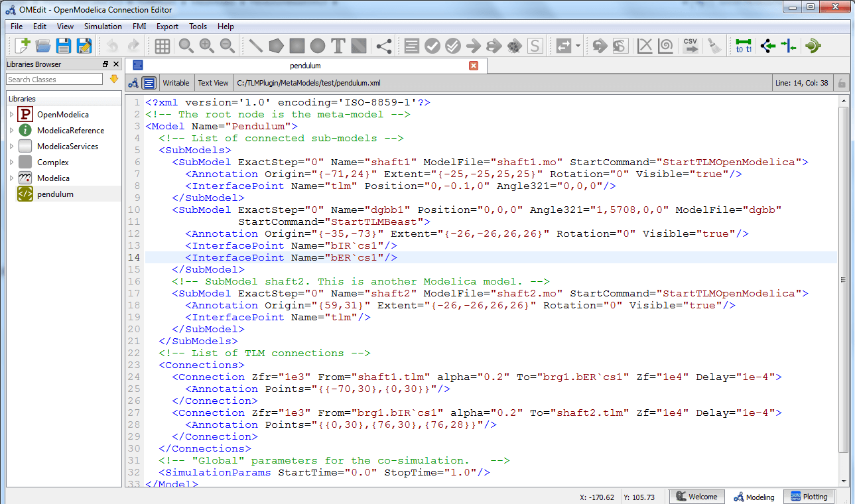This screenshot has height=504, width=855.
Task: Switch to the Plotting perspective
Action: coord(809,496)
